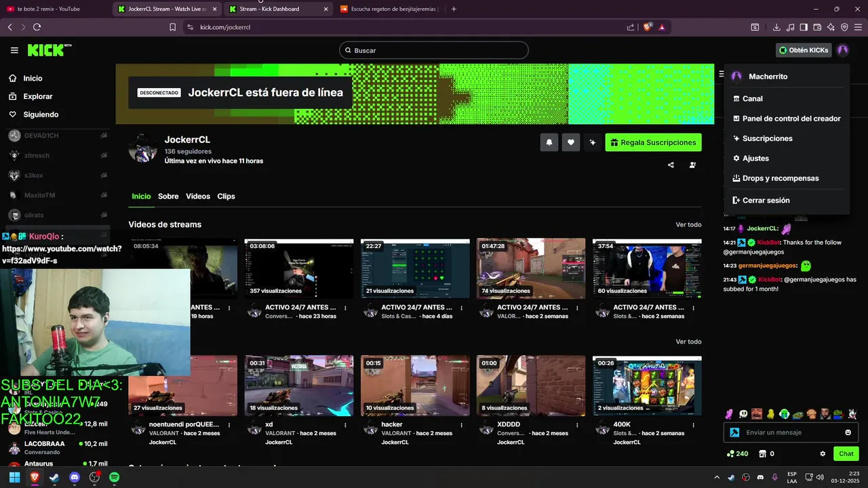Open options for the XDDDD clip
Image resolution: width=868 pixels, height=488 pixels.
(x=578, y=425)
